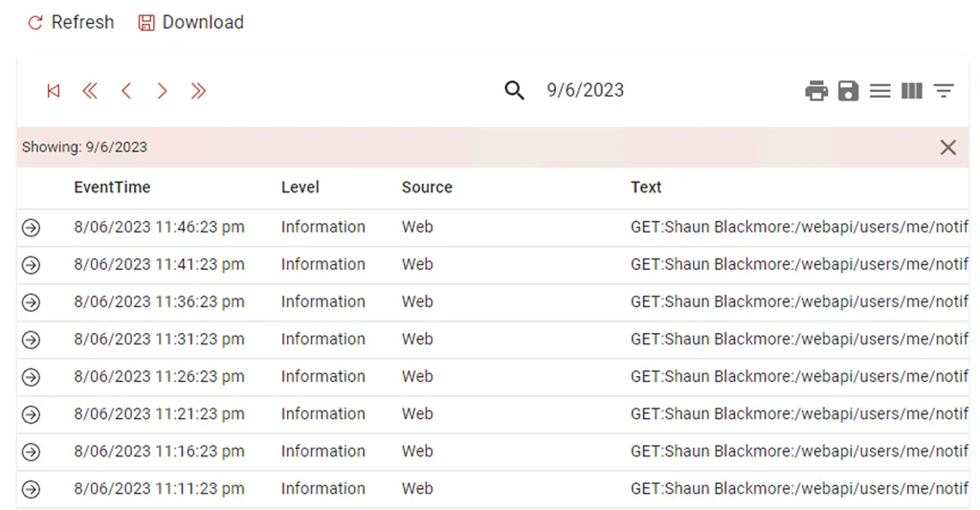Select the 8/06/2023 11:16:23 pm timestamp

(160, 452)
